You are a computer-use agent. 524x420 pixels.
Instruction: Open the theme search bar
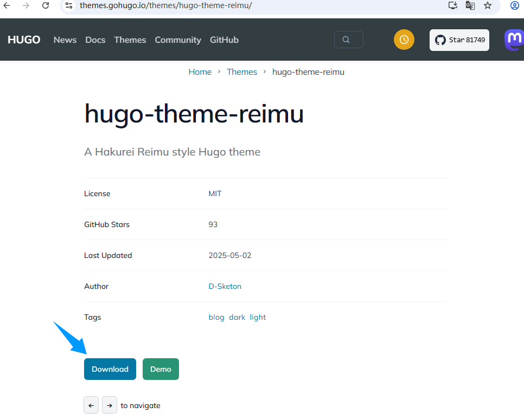pos(348,39)
